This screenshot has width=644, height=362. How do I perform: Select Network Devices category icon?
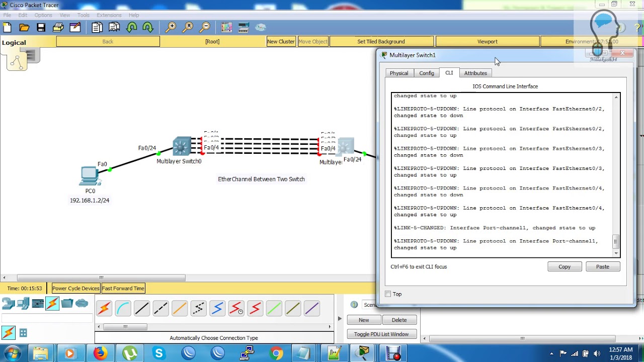pyautogui.click(x=9, y=303)
